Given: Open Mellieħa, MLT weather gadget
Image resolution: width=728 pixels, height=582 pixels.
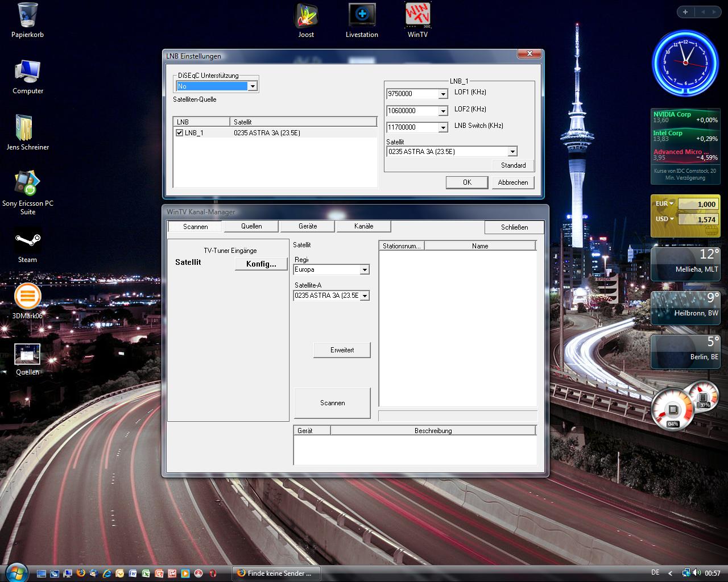Looking at the screenshot, I should [685, 264].
